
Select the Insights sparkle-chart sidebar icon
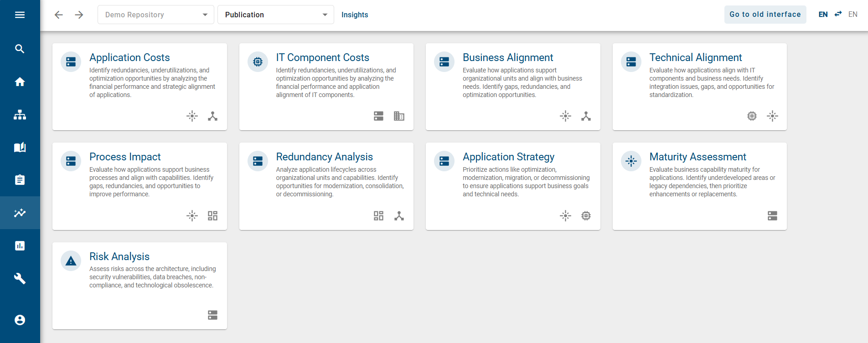coord(20,213)
